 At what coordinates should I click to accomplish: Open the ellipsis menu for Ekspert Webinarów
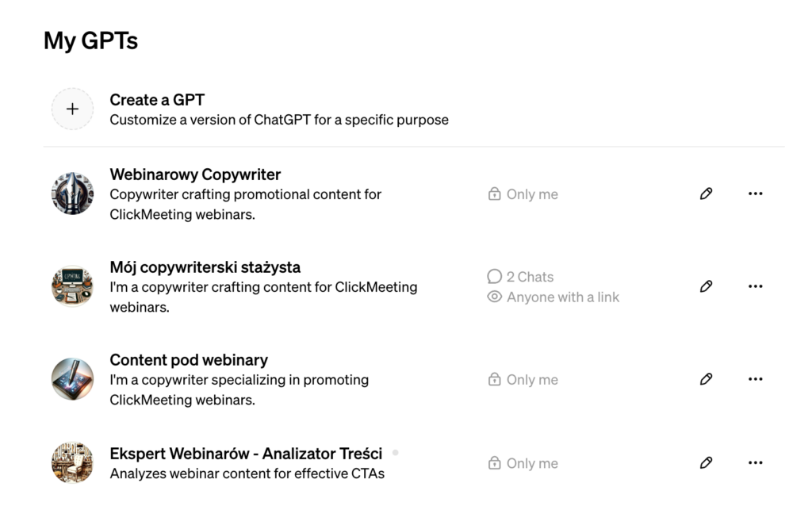[x=755, y=462]
